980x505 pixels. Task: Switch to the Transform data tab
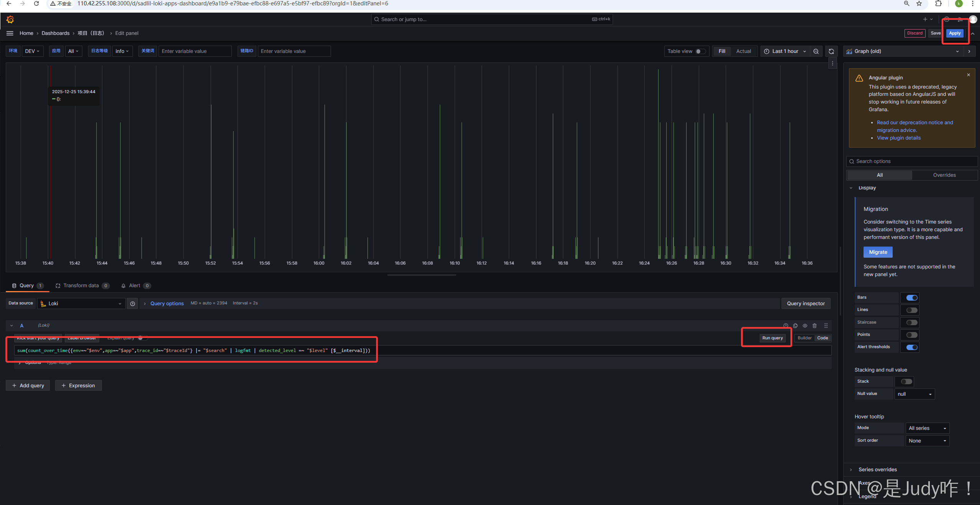tap(81, 286)
